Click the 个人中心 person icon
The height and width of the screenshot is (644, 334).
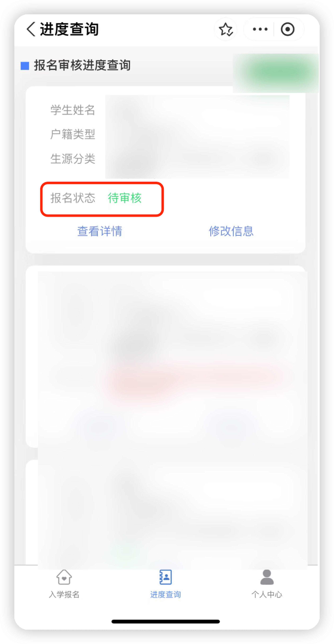coord(267,577)
